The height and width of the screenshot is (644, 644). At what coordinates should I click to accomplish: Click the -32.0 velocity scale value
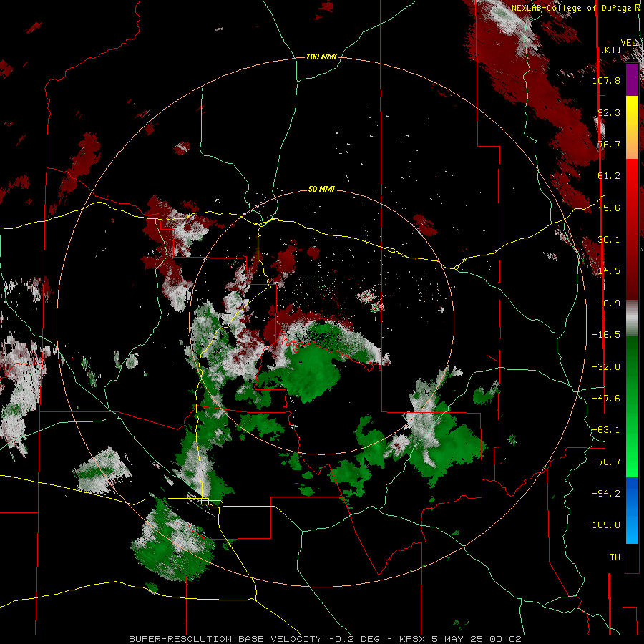606,367
